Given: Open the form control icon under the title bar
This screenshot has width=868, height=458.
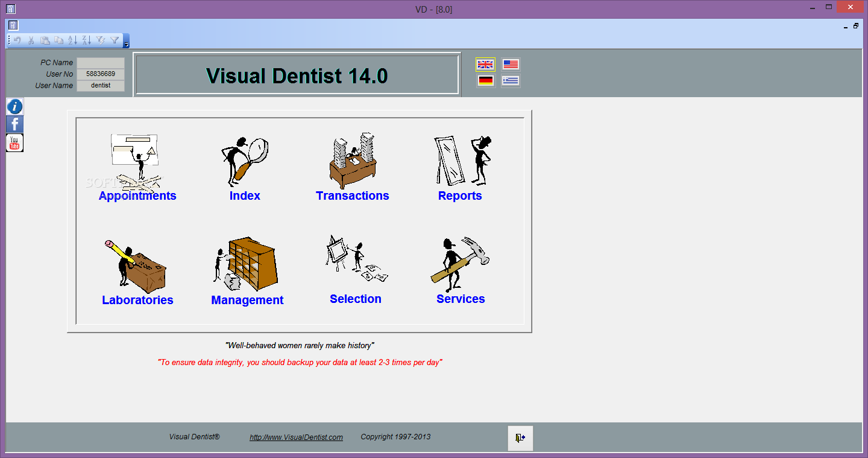Looking at the screenshot, I should (x=13, y=25).
